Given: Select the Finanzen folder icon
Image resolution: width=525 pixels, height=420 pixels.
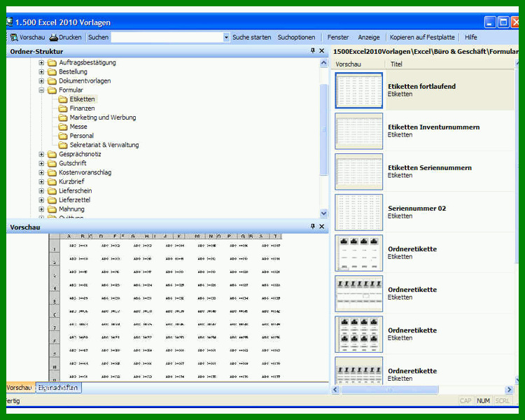Looking at the screenshot, I should [x=62, y=108].
